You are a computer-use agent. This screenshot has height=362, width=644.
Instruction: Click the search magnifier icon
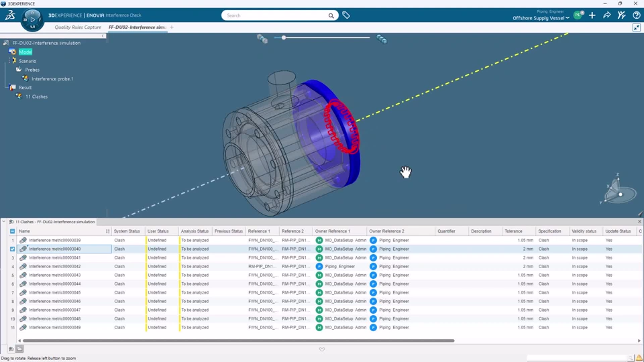[x=331, y=15]
